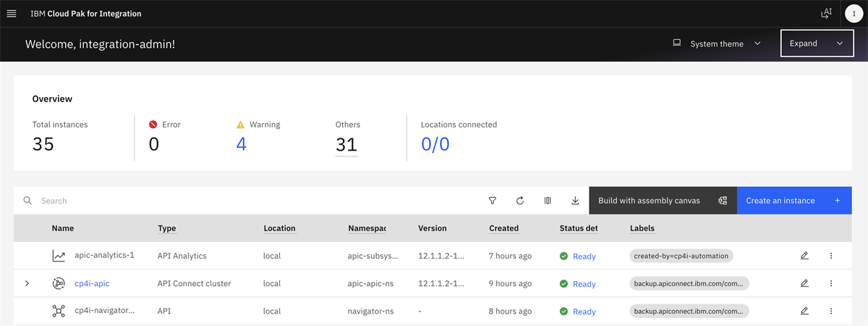
Task: Click the apic-analytics-1 name cell
Action: tap(105, 256)
